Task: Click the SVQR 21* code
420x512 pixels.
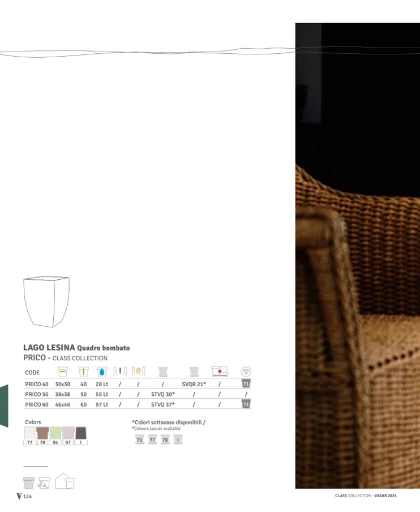Action: [194, 384]
